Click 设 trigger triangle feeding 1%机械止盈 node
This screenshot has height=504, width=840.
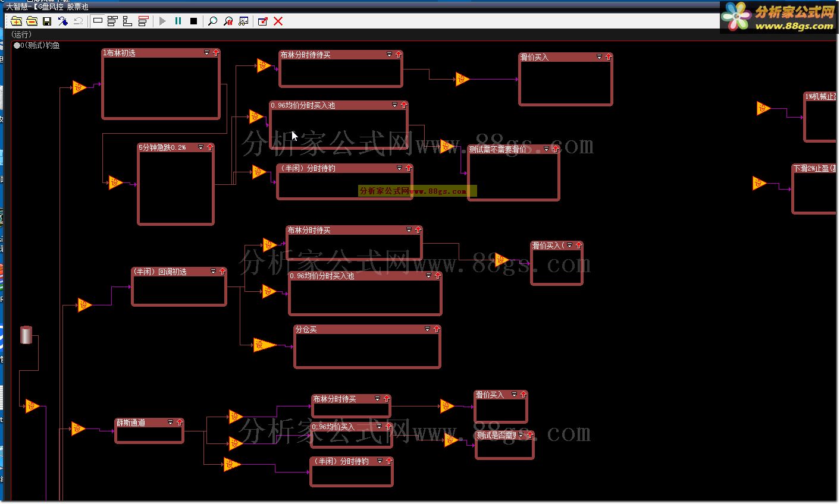pos(763,108)
